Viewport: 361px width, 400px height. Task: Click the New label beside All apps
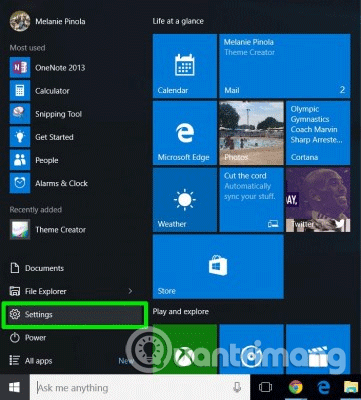tap(126, 361)
